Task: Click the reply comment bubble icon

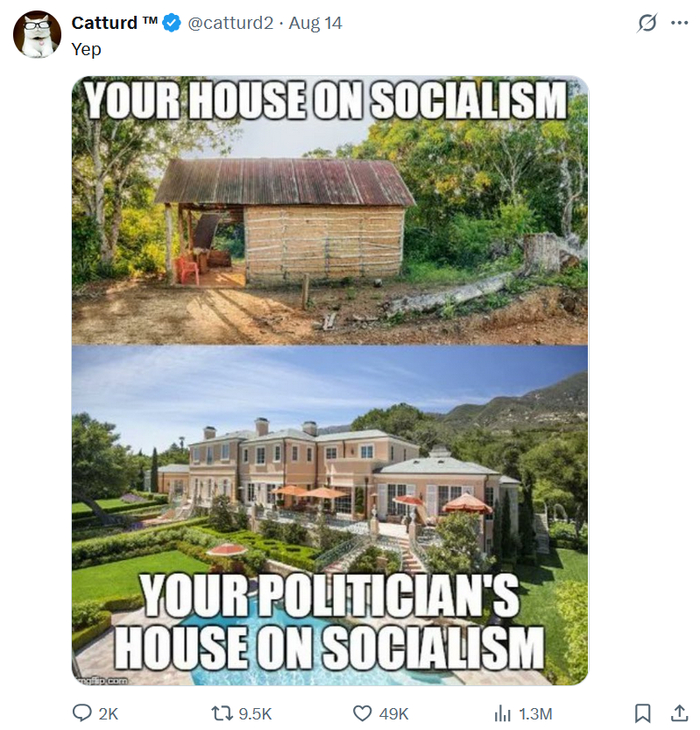Action: pyautogui.click(x=81, y=713)
